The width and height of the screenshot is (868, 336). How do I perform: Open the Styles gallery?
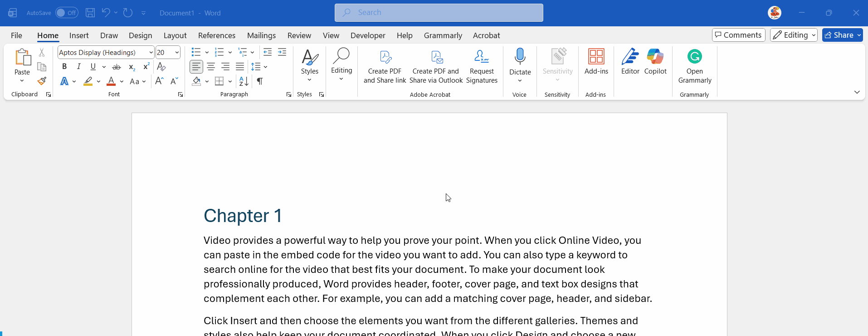click(x=310, y=65)
